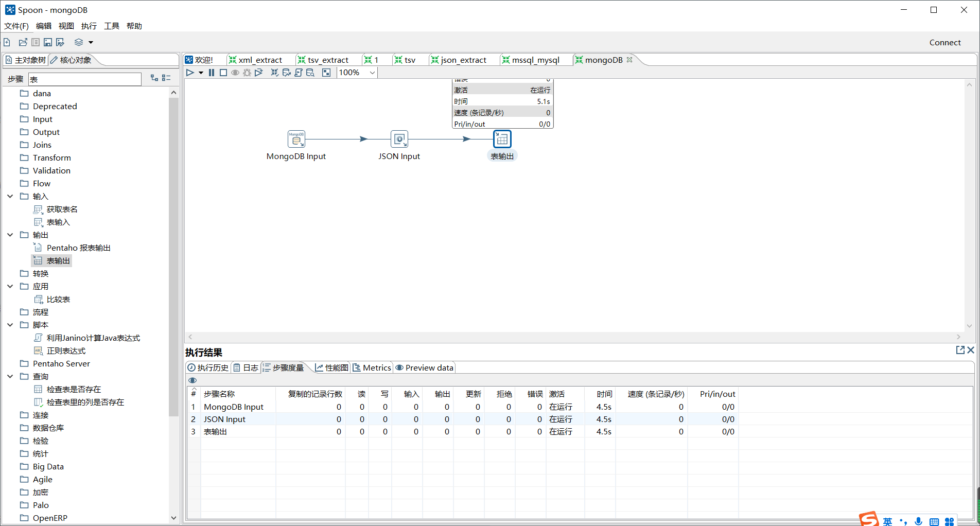
Task: Stop the running transformation
Action: coord(223,73)
